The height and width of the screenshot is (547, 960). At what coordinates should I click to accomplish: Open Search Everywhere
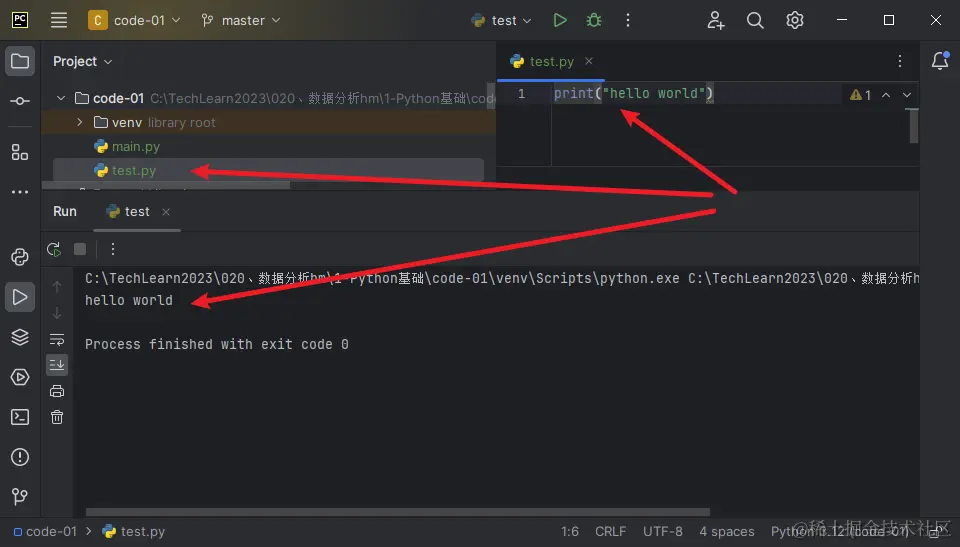tap(755, 20)
